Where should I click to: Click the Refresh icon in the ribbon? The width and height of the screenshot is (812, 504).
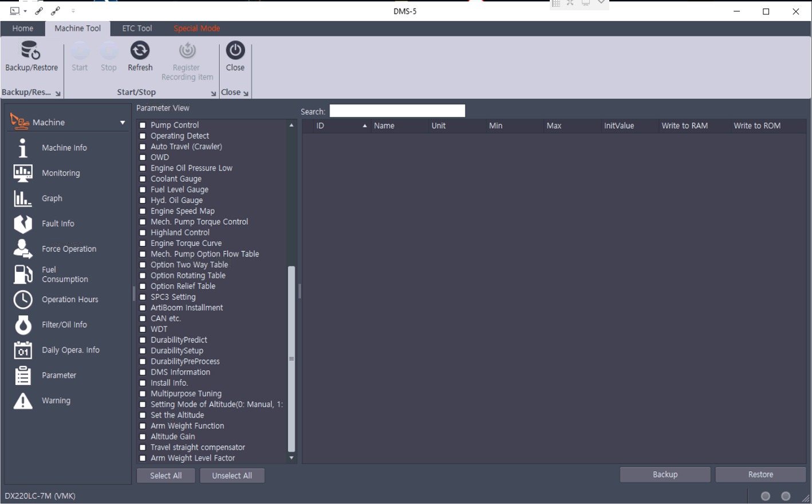point(140,50)
